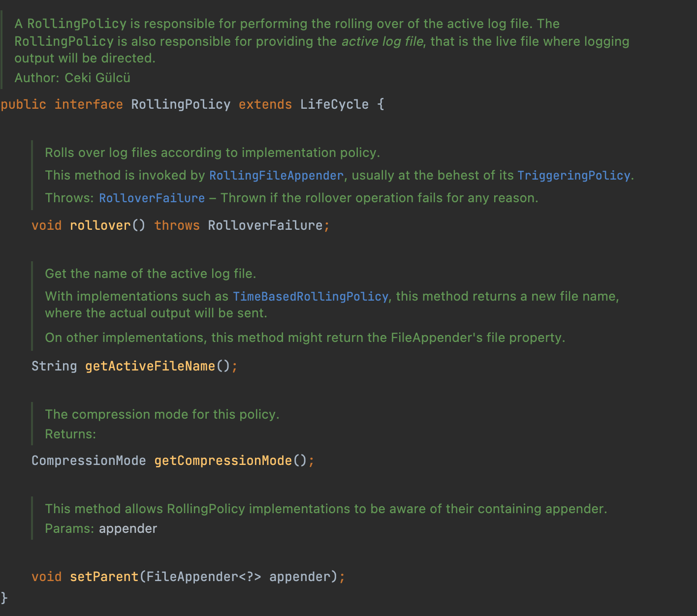The width and height of the screenshot is (697, 616).
Task: Click the void keyword before rollover
Action: click(47, 225)
